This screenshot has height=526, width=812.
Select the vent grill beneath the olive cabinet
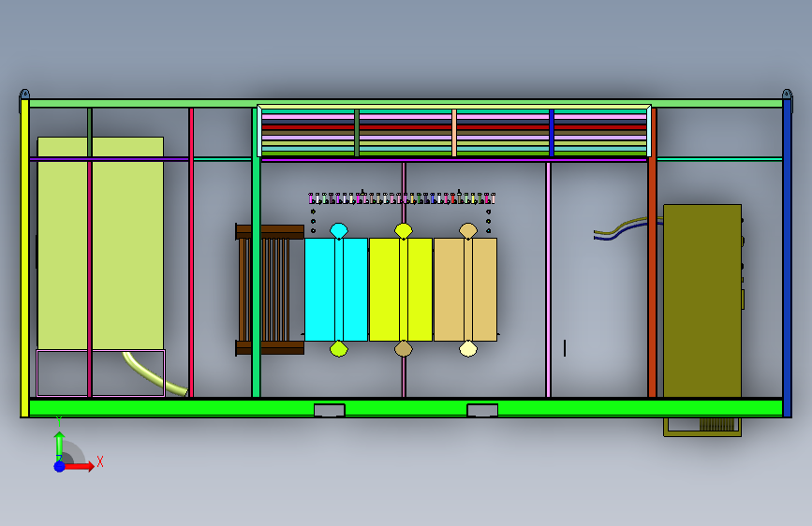click(x=717, y=425)
